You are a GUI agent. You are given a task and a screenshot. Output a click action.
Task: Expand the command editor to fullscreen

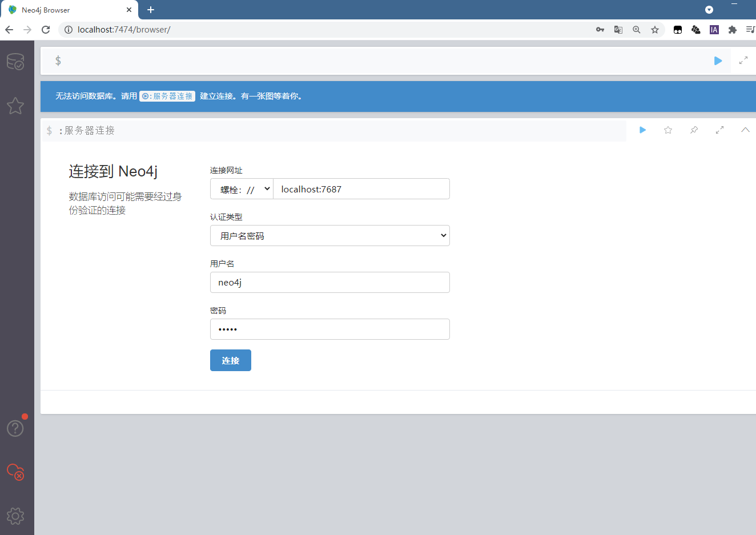743,60
